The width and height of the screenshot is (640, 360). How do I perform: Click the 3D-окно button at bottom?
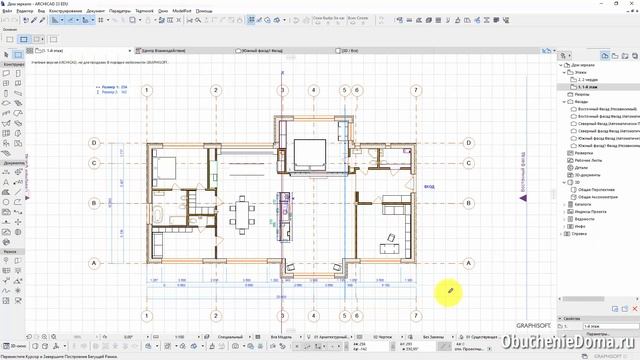[x=14, y=346]
